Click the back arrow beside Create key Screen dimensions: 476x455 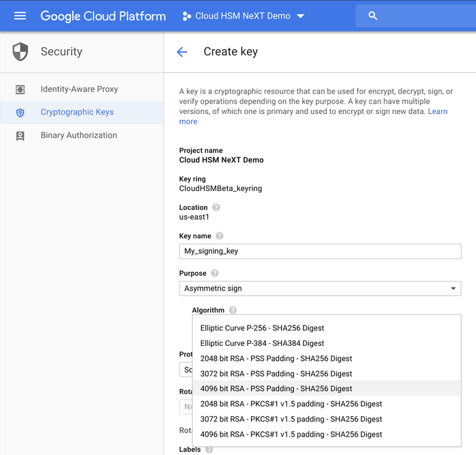182,52
